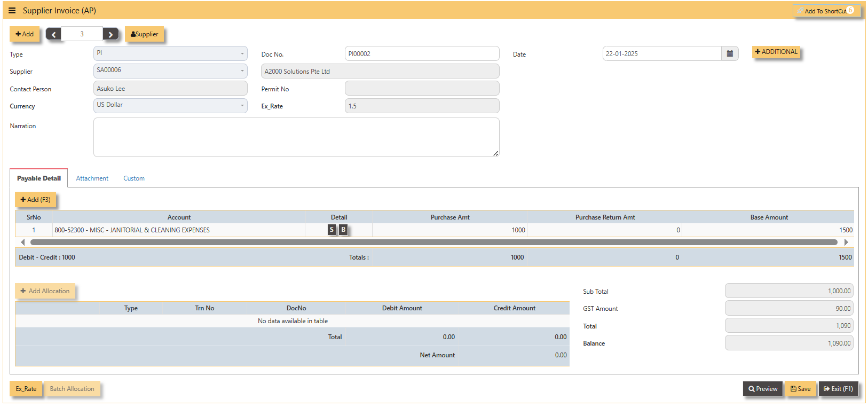The width and height of the screenshot is (868, 407).
Task: Open the Supplier lookup button
Action: [144, 34]
